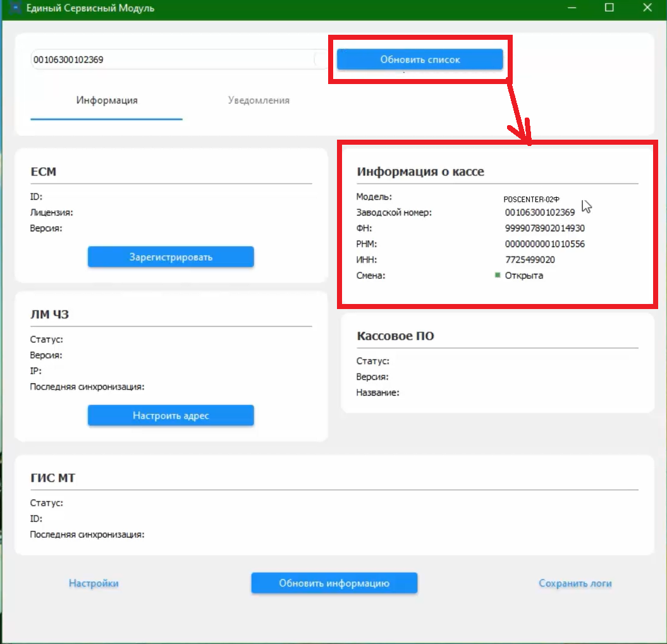
Task: Maximize the Единый Сервисный Модуль window
Action: tap(609, 8)
